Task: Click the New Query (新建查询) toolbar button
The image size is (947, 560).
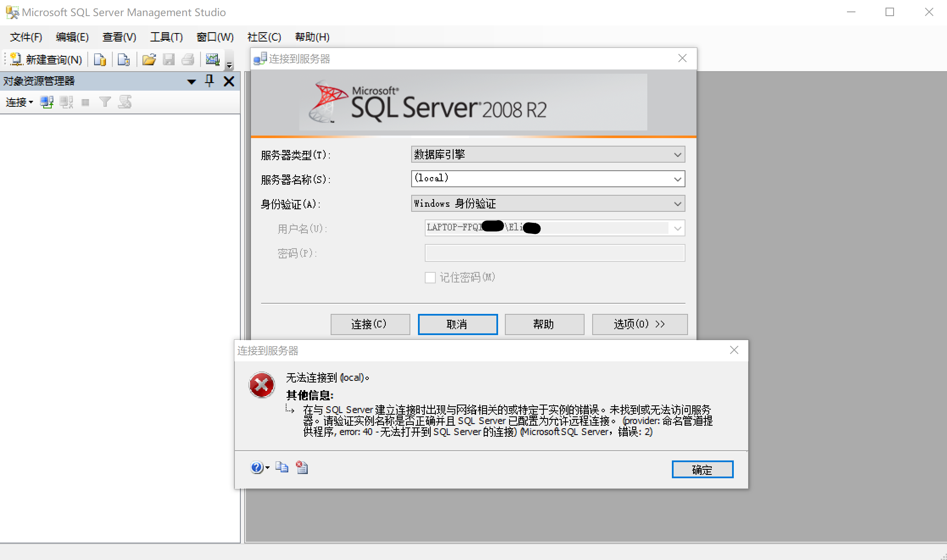Action: (x=46, y=59)
